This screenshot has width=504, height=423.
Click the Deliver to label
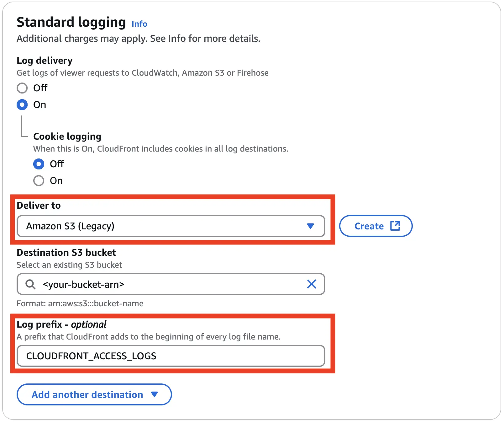point(39,206)
